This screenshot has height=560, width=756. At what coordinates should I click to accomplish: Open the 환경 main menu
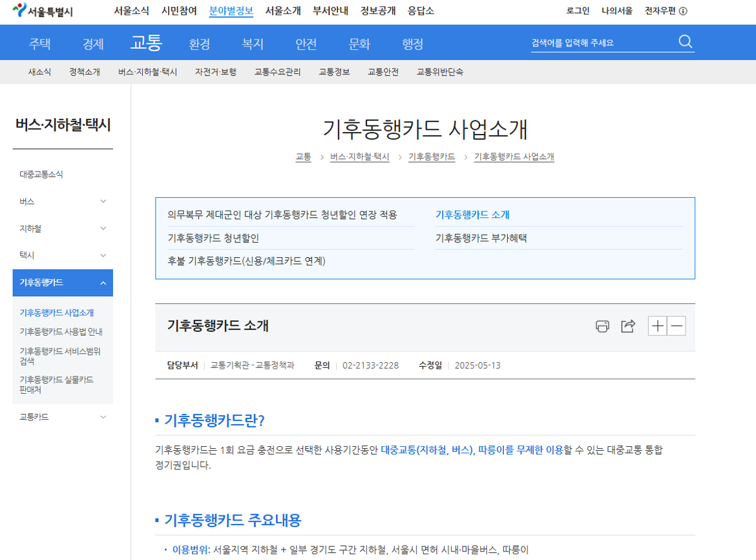coord(199,44)
